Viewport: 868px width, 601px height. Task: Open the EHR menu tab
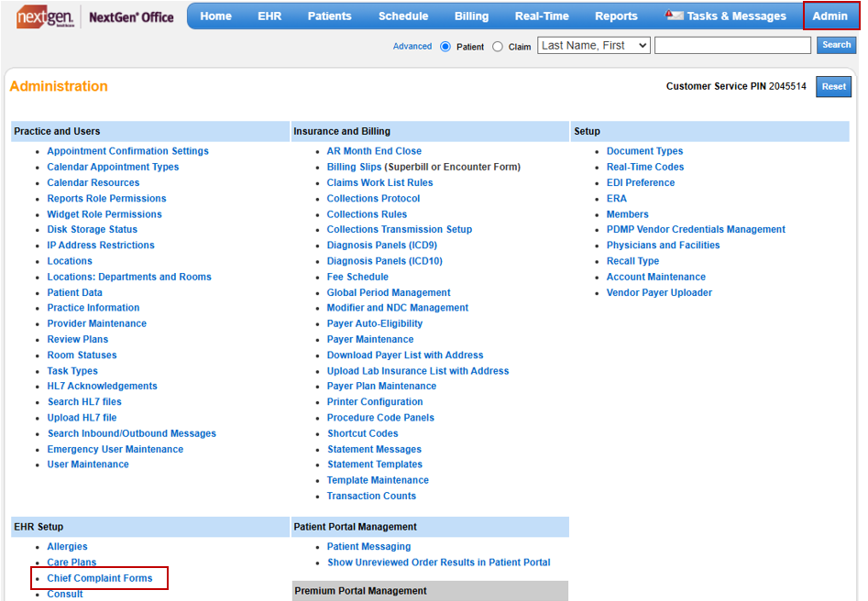click(269, 16)
